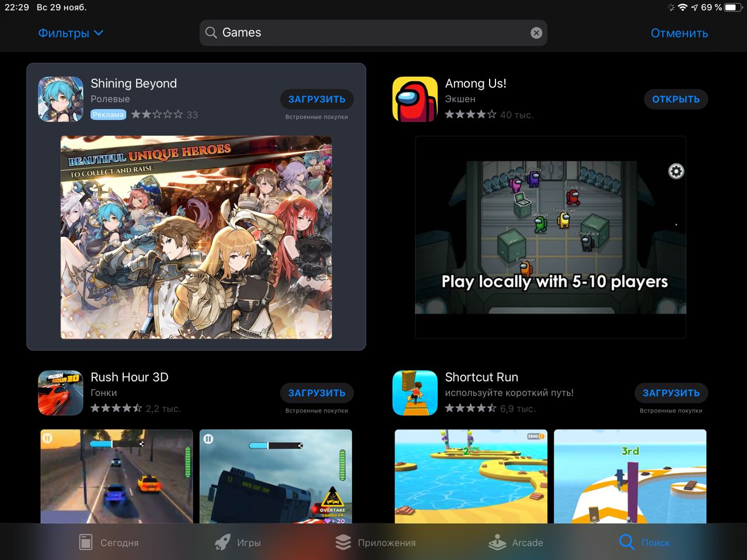The width and height of the screenshot is (747, 560).
Task: Switch to the Сегодня tab
Action: [x=109, y=542]
